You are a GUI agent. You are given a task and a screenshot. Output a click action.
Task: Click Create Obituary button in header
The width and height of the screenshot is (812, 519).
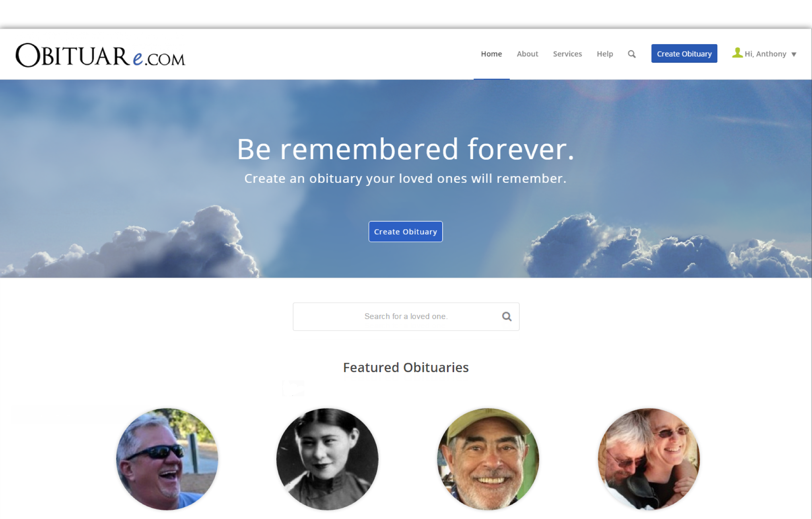pyautogui.click(x=684, y=53)
